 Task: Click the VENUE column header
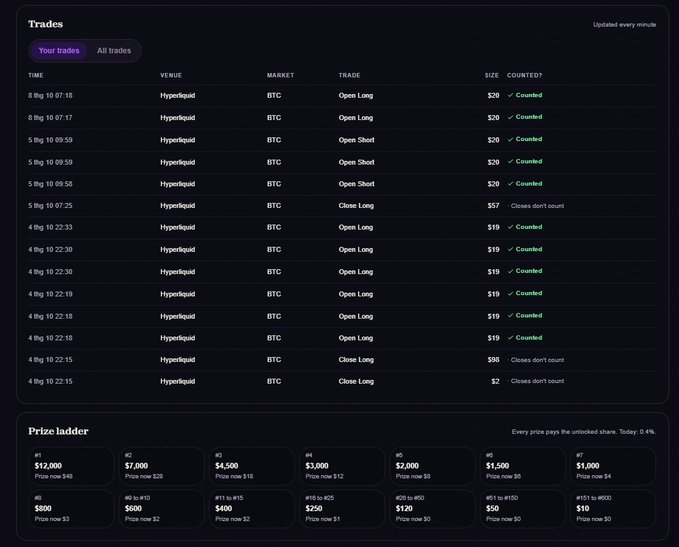171,75
